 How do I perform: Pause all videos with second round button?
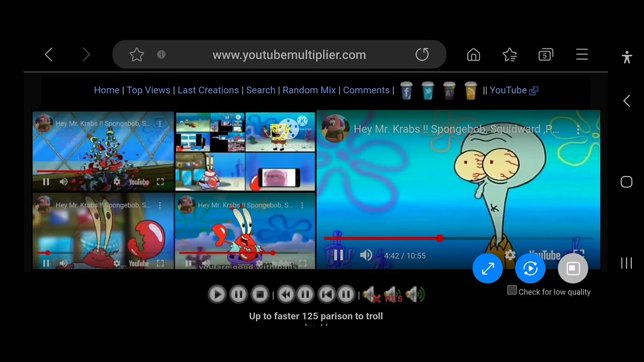[x=238, y=294]
